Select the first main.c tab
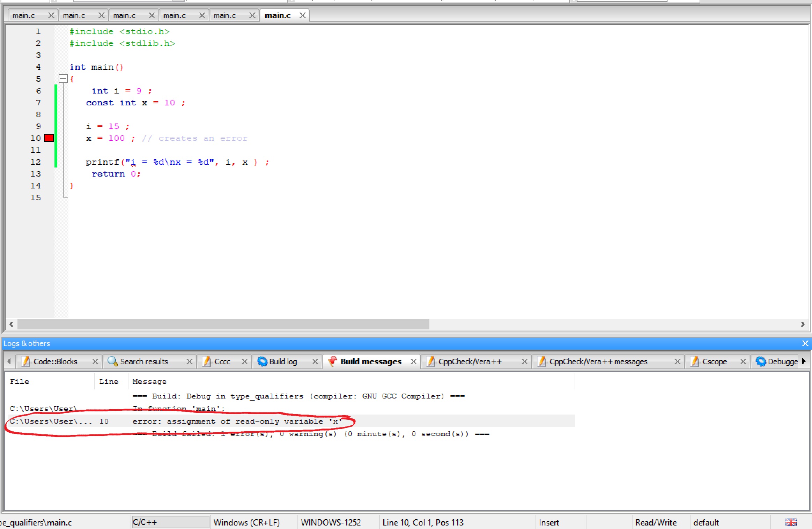The width and height of the screenshot is (812, 529). (23, 15)
